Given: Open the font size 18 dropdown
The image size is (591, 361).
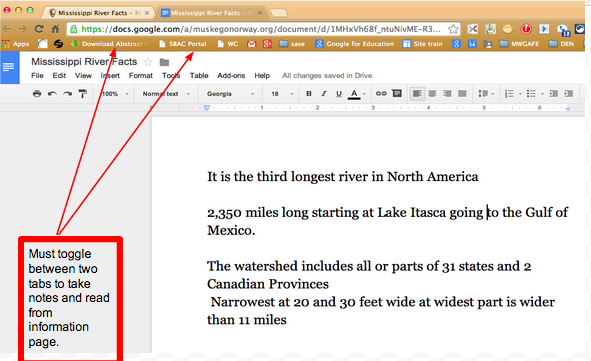Looking at the screenshot, I should [282, 94].
